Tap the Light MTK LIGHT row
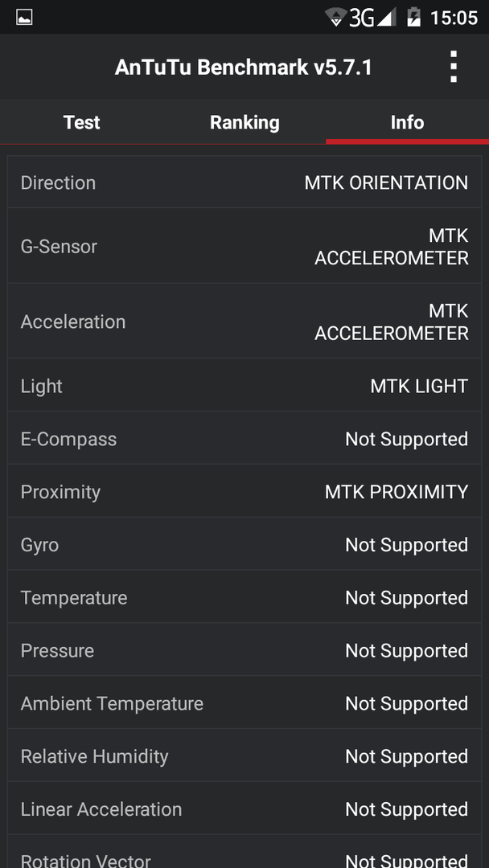Viewport: 489px width, 868px height. (244, 385)
